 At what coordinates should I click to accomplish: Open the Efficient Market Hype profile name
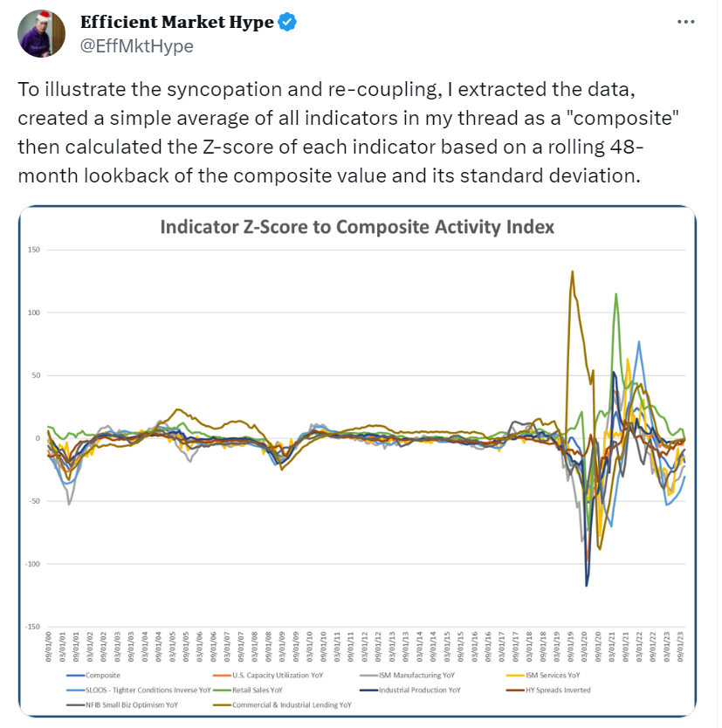point(177,22)
